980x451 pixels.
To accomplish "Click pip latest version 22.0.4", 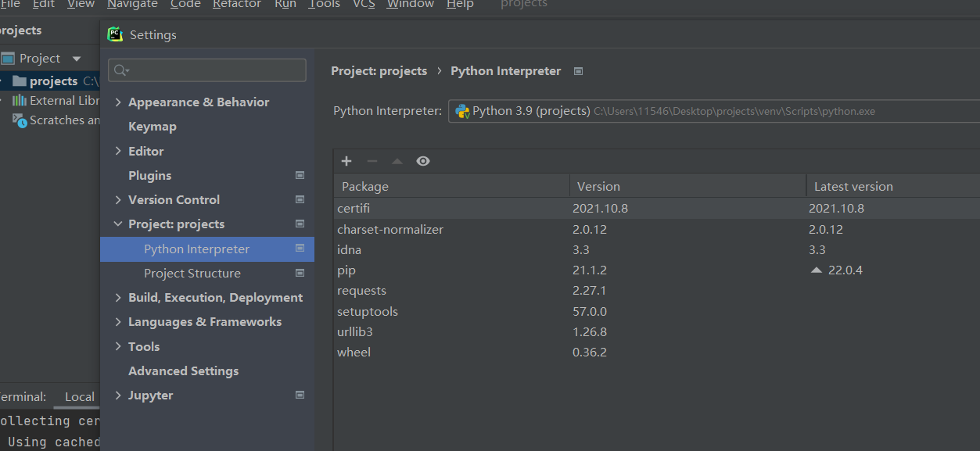I will [847, 270].
